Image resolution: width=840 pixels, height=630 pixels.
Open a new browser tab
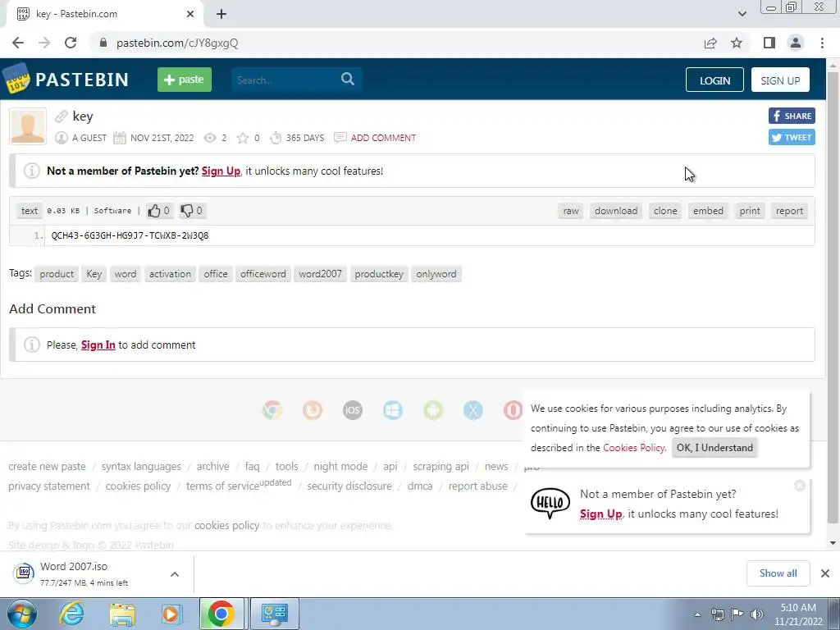pyautogui.click(x=221, y=14)
